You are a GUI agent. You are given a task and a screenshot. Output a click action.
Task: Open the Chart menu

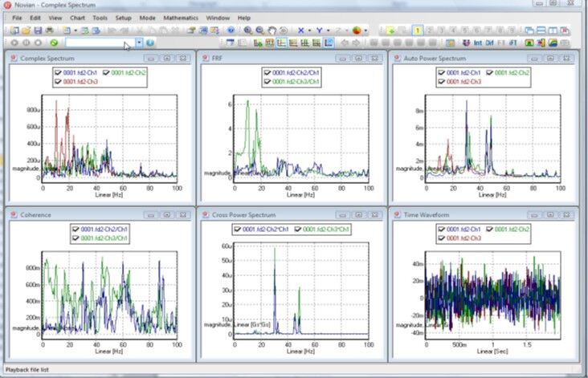(79, 17)
